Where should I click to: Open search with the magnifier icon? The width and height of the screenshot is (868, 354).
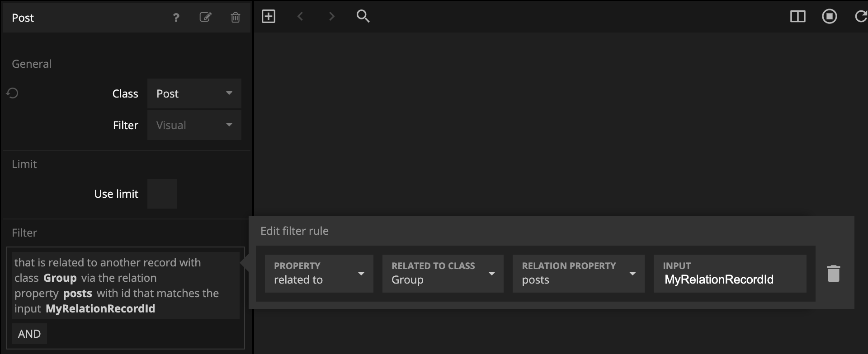tap(363, 17)
